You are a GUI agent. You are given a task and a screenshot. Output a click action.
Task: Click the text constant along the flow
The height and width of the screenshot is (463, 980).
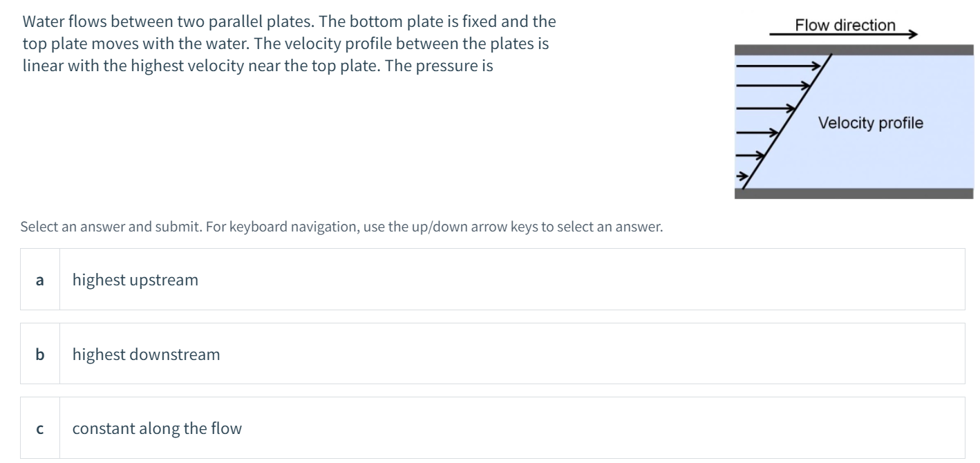[157, 428]
